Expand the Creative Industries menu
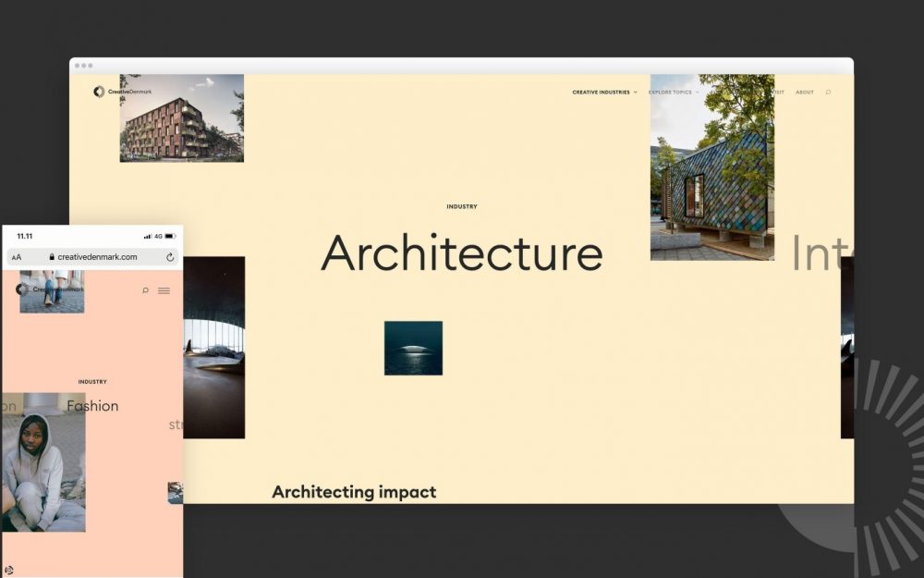The width and height of the screenshot is (924, 578). pyautogui.click(x=604, y=92)
